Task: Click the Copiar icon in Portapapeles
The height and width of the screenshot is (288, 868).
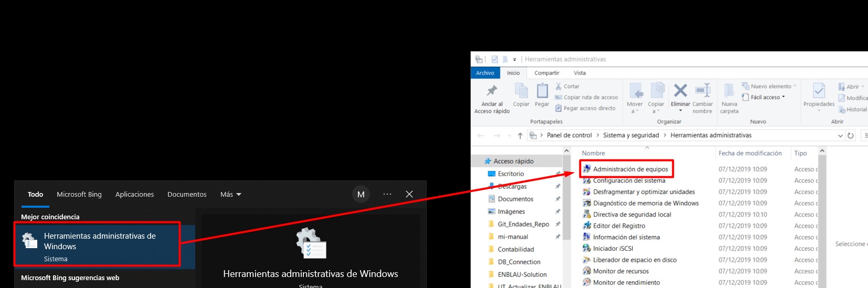Action: click(x=521, y=91)
